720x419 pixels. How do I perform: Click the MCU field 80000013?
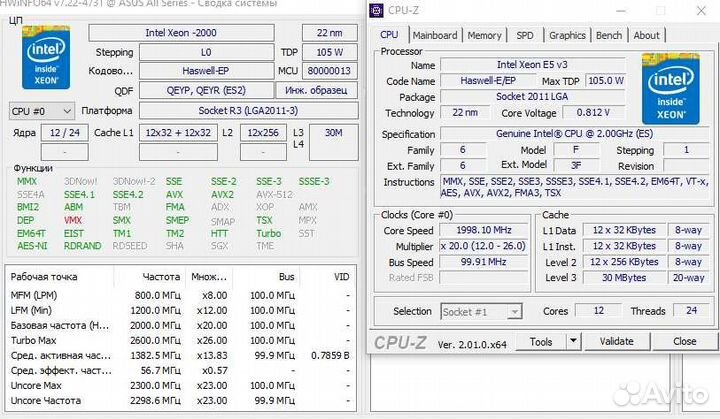coord(330,71)
